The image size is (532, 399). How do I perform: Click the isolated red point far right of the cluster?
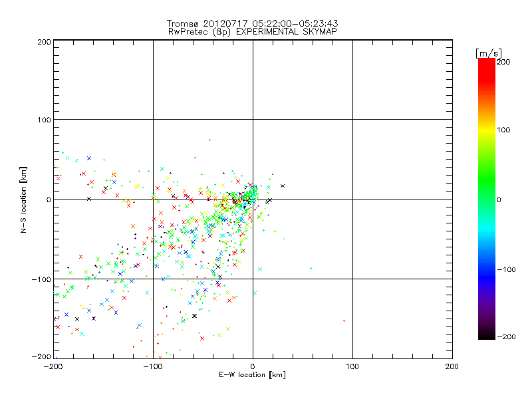344,321
